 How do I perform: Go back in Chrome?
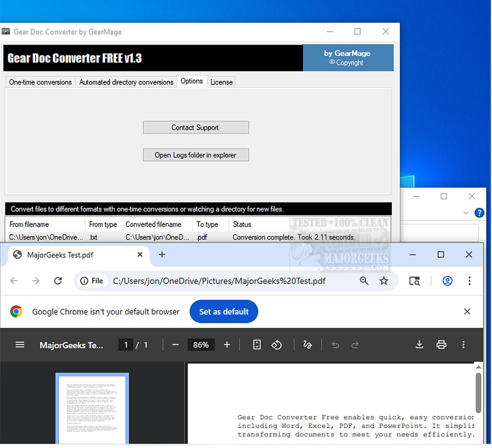[x=14, y=281]
